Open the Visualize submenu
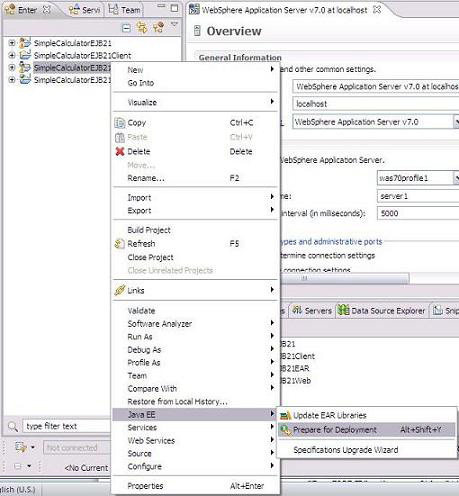459x496 pixels. [196, 102]
